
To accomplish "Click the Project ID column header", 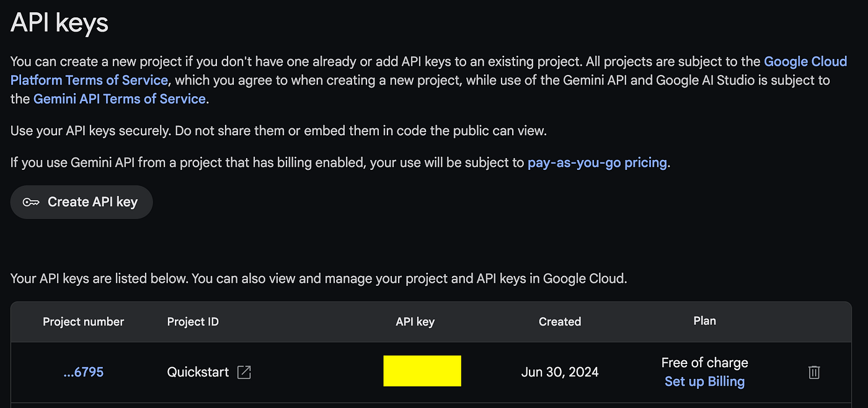I will [x=193, y=322].
